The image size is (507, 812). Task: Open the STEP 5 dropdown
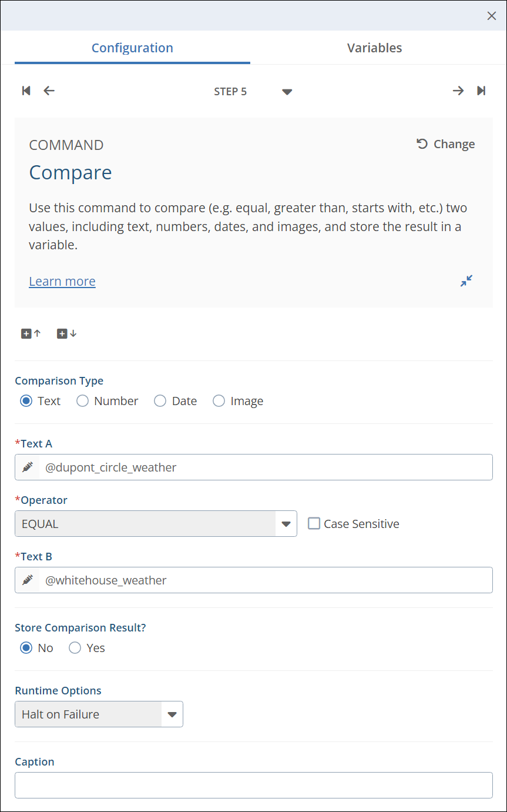(x=287, y=92)
